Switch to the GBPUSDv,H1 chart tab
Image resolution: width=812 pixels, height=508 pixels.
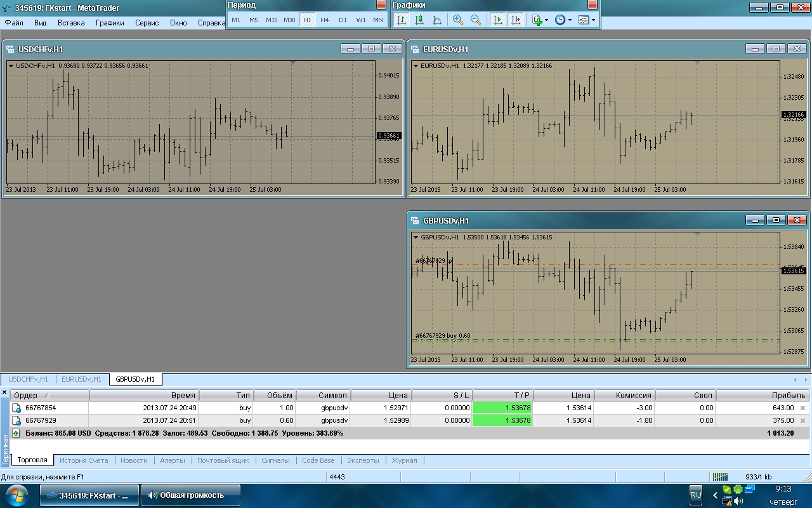click(x=136, y=379)
